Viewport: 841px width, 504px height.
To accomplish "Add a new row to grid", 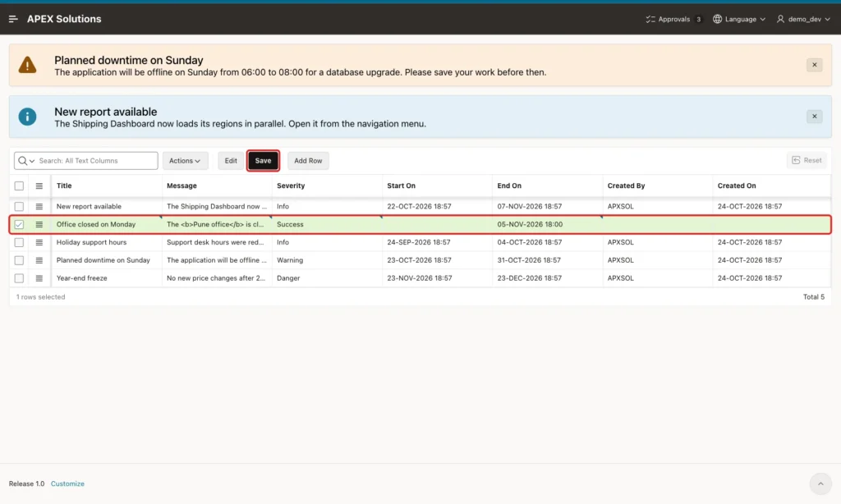I will coord(308,160).
